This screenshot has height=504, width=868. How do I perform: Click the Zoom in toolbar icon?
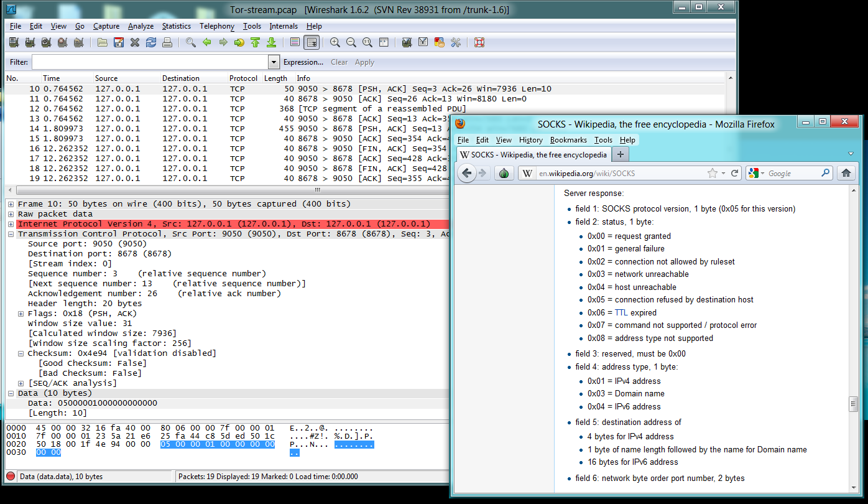(335, 42)
